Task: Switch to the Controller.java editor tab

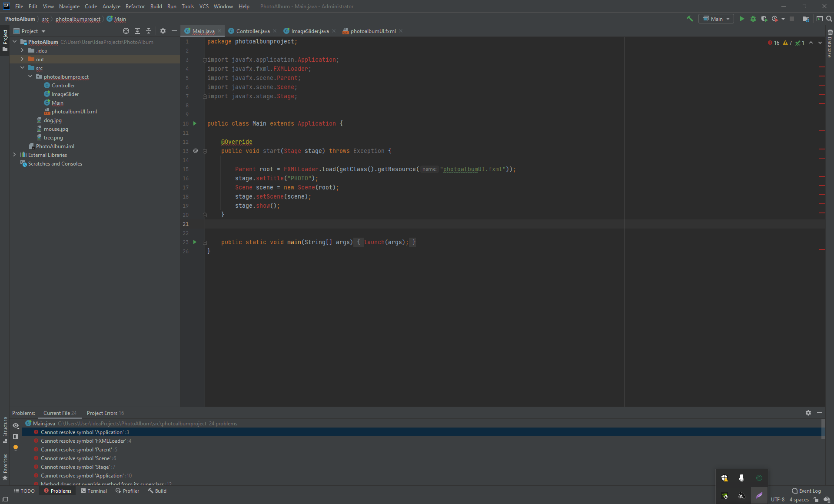Action: click(253, 31)
